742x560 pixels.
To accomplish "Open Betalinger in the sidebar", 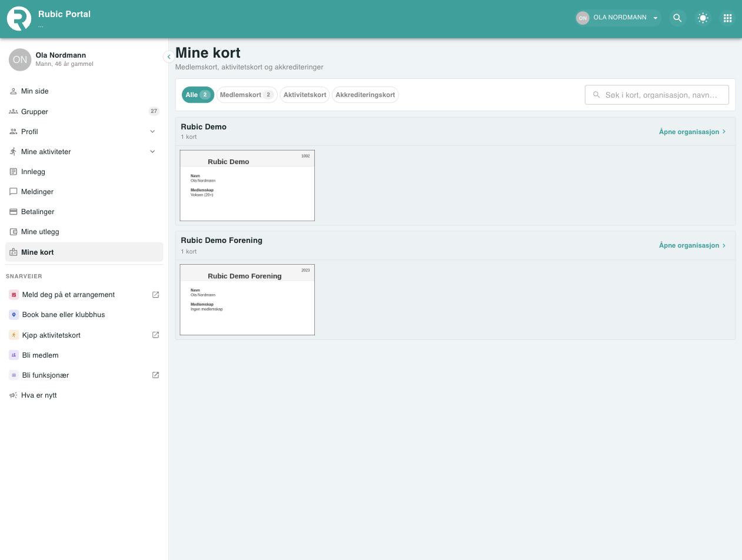I will point(84,212).
